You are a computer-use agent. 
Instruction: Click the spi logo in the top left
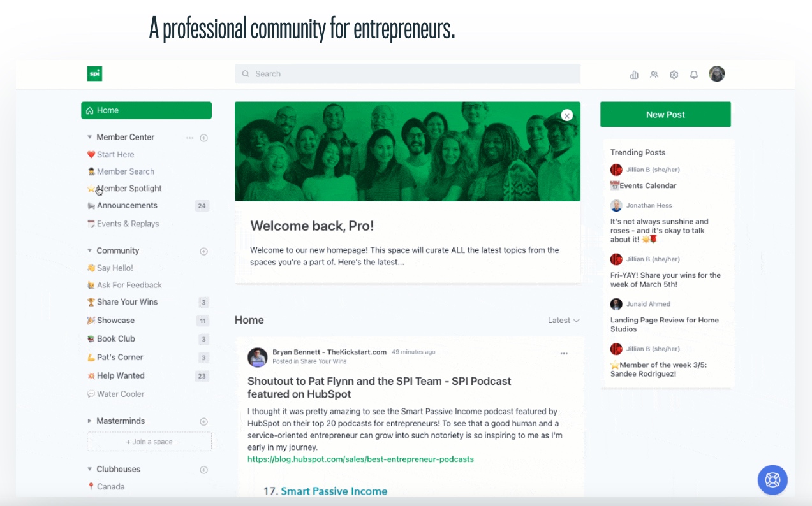click(94, 73)
